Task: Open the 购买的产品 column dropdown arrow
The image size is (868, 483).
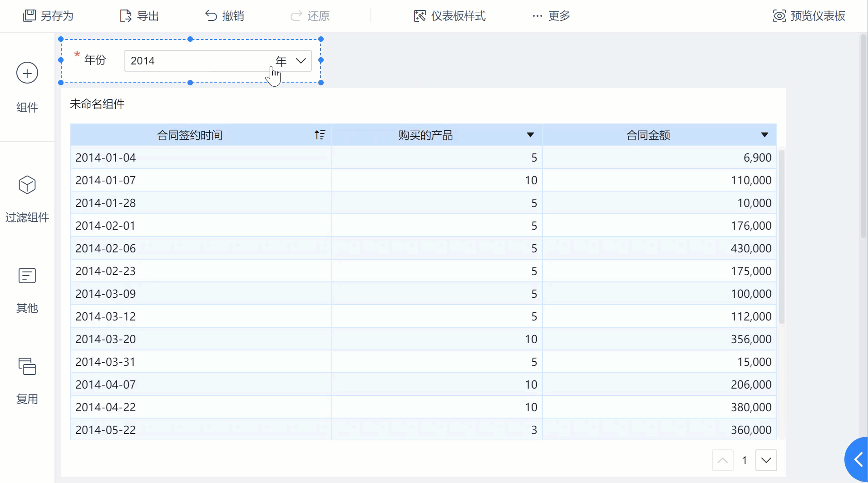Action: (530, 135)
